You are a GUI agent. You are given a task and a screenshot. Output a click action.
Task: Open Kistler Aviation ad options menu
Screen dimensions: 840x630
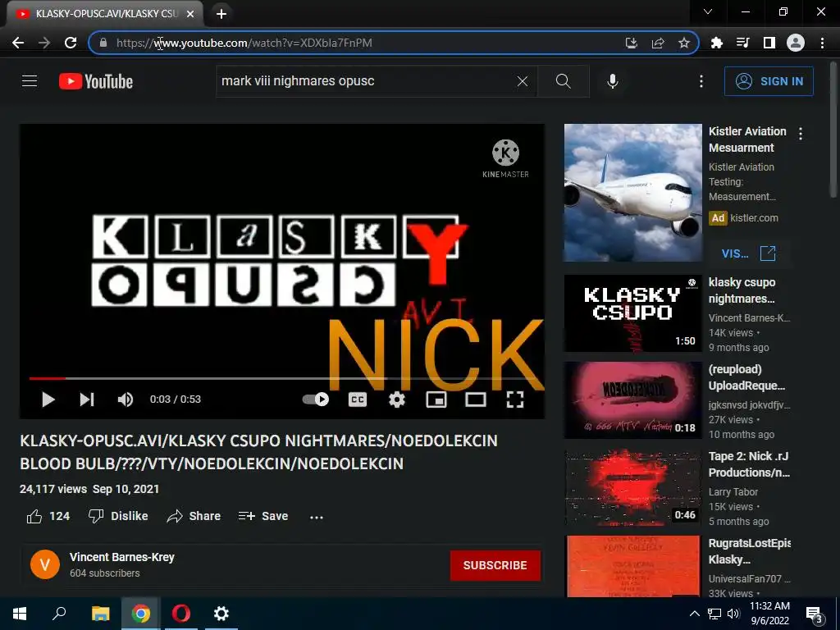801,134
